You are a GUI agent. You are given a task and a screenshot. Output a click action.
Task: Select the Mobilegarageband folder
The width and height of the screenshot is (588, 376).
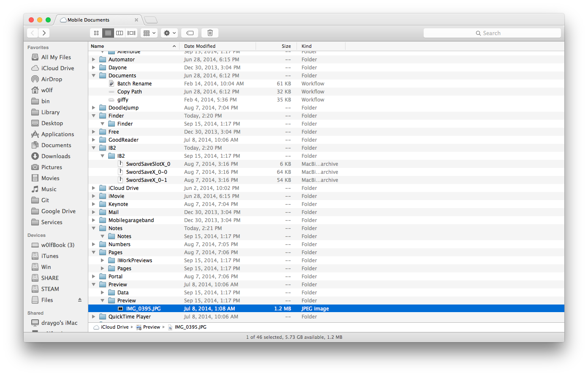click(x=326, y=220)
